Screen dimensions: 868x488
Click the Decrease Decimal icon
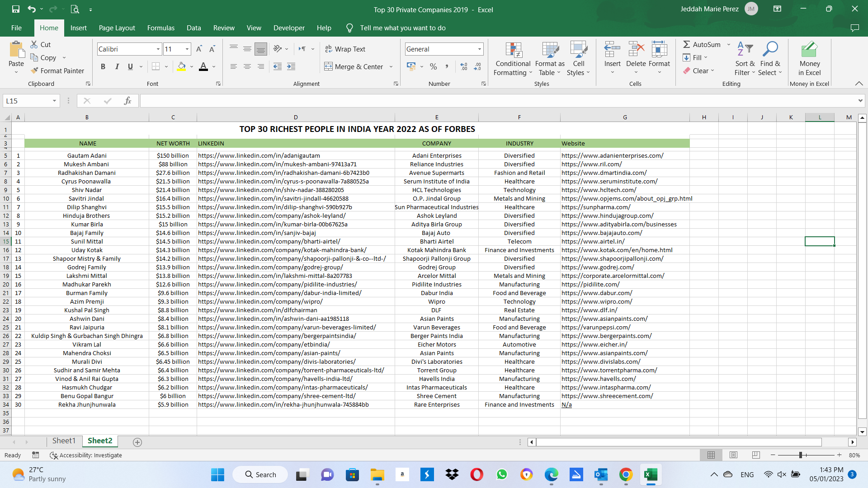click(x=477, y=66)
